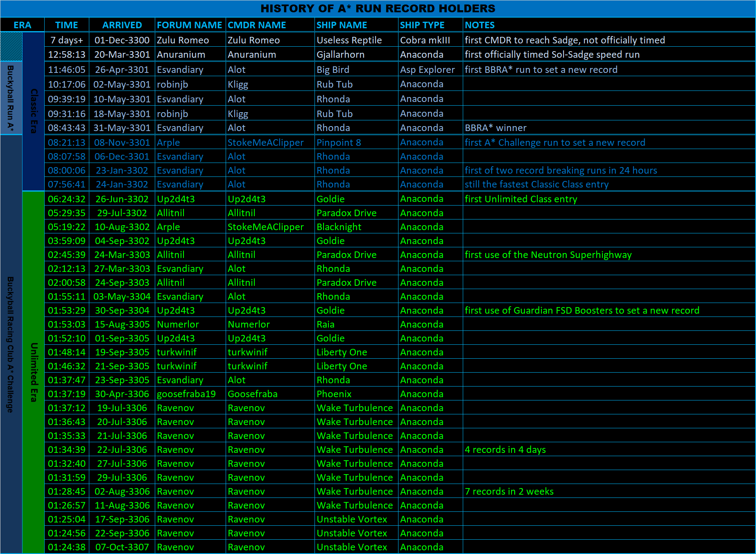Screen dimensions: 756x554
Task: Click the time 01:37:12
Action: coord(67,408)
